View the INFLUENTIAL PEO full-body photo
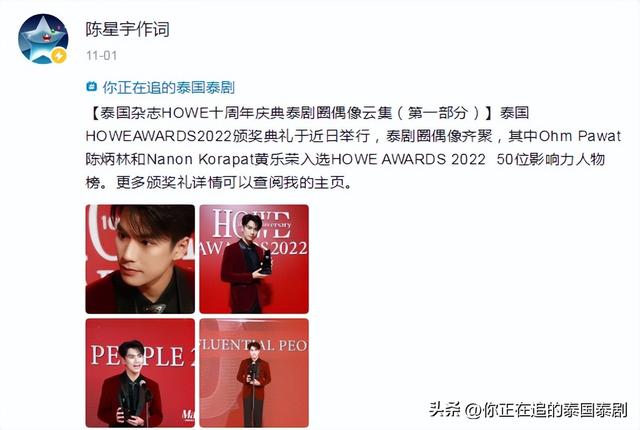The image size is (640, 430). [x=254, y=373]
